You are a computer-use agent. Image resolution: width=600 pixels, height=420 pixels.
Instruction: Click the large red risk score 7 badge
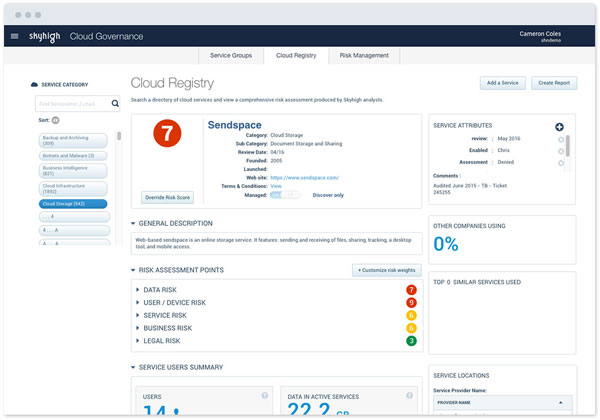coord(167,133)
